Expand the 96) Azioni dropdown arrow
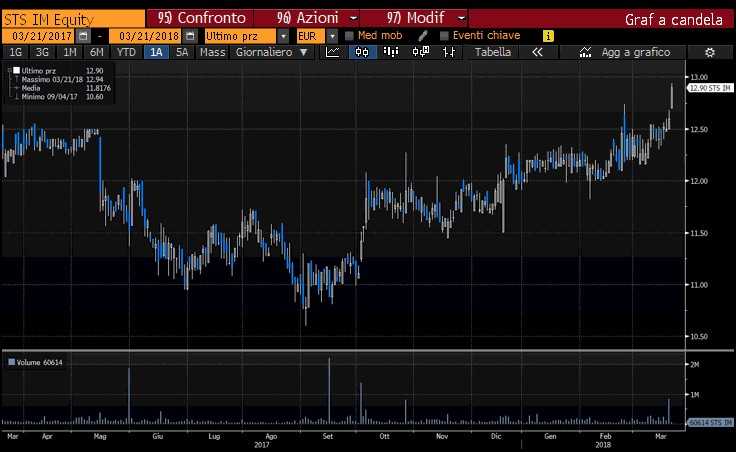 tap(354, 18)
